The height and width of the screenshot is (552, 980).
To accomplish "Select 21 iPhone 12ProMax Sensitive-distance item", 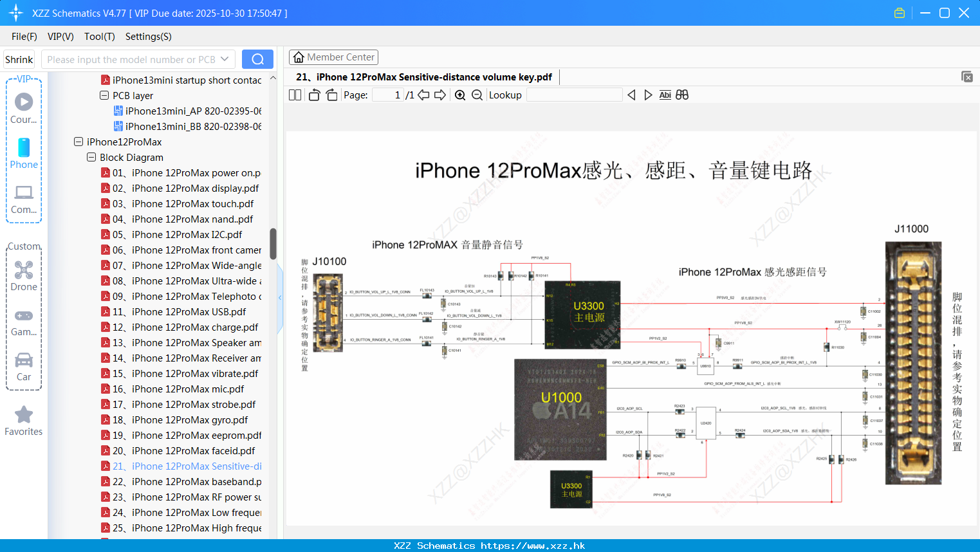I will click(181, 466).
